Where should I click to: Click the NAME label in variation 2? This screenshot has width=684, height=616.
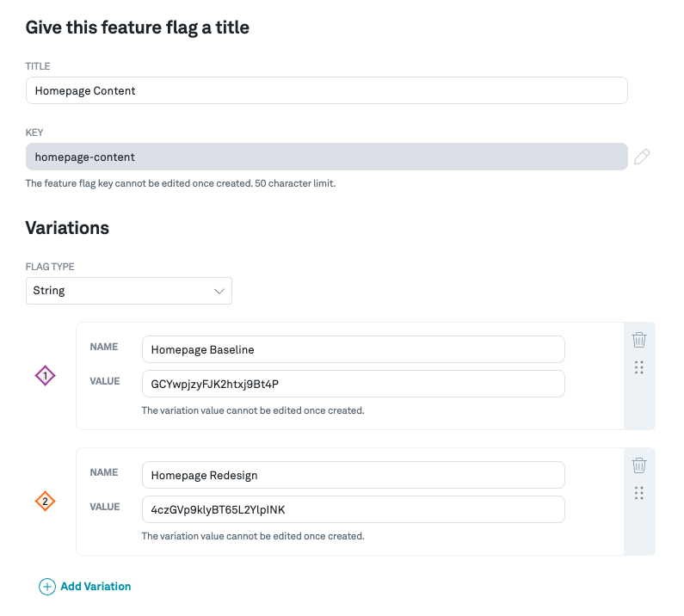104,472
